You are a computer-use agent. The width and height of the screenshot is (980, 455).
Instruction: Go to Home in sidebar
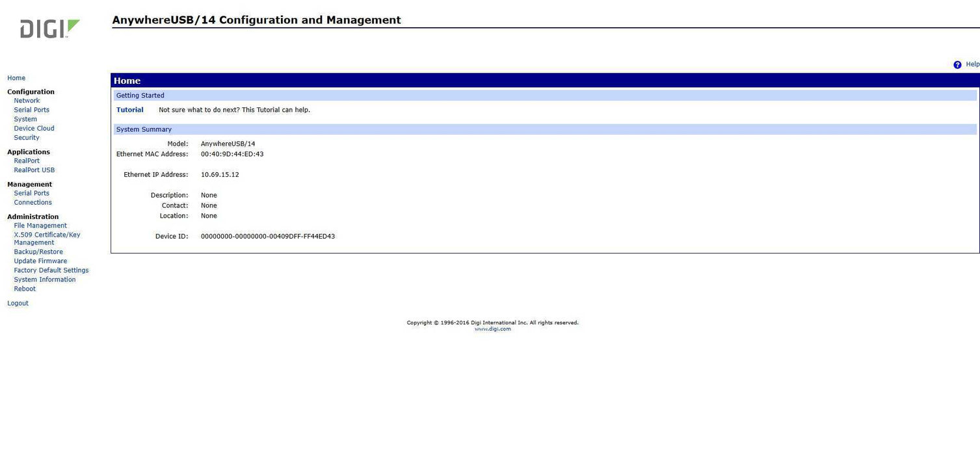click(16, 78)
